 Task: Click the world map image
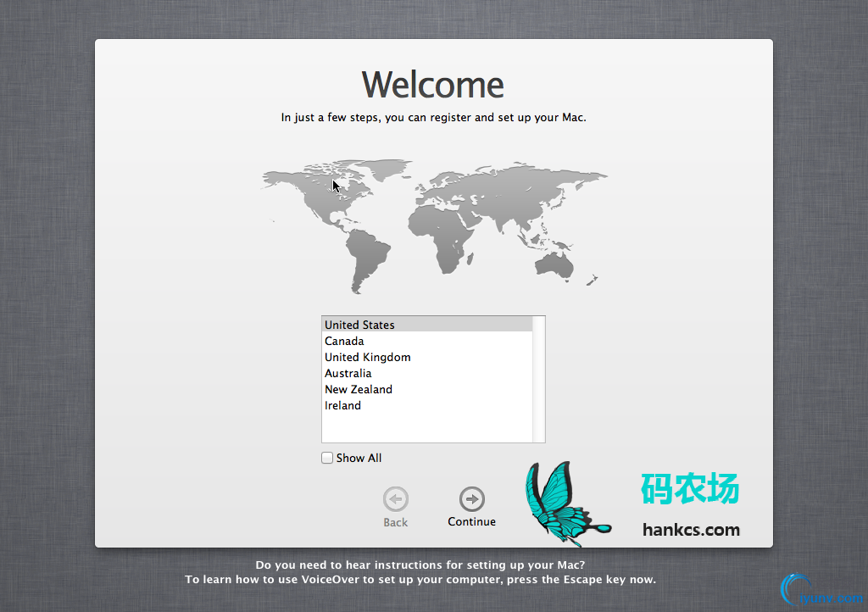(x=434, y=226)
